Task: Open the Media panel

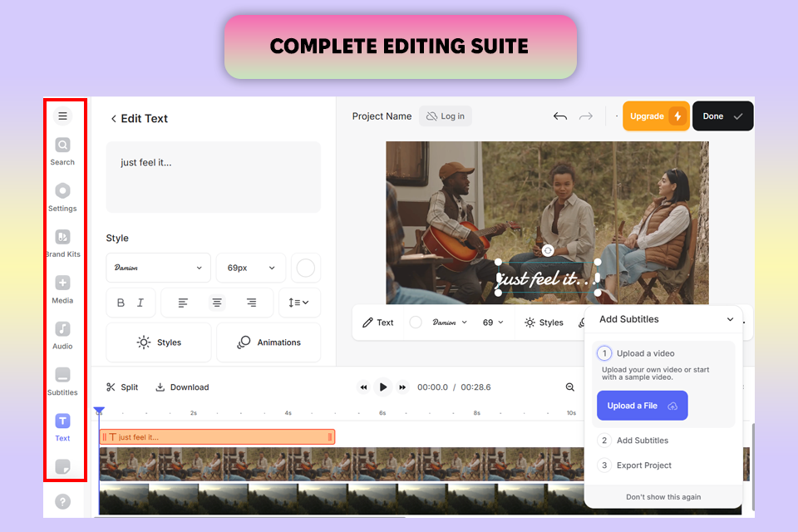Action: point(62,289)
